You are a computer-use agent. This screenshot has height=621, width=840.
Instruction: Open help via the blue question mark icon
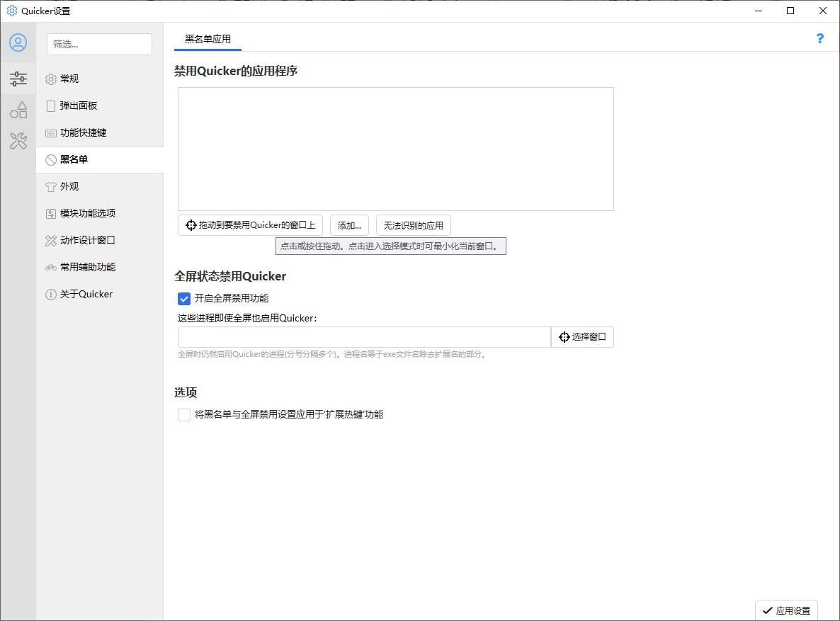(x=819, y=38)
